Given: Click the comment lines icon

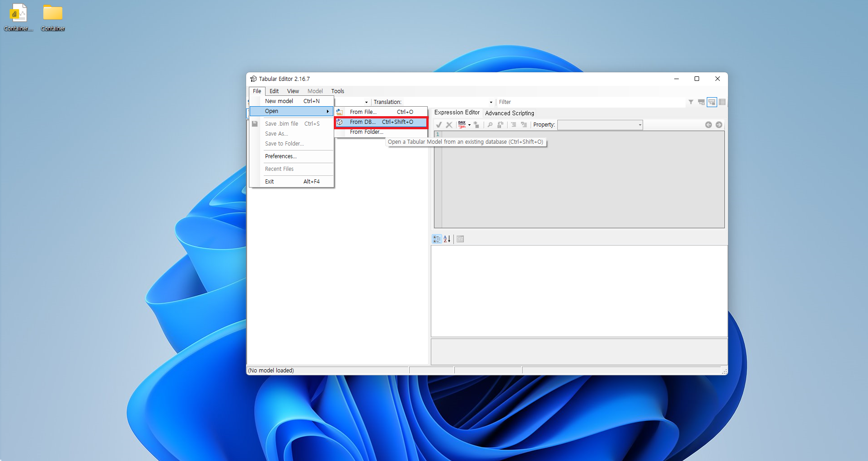Looking at the screenshot, I should click(524, 125).
